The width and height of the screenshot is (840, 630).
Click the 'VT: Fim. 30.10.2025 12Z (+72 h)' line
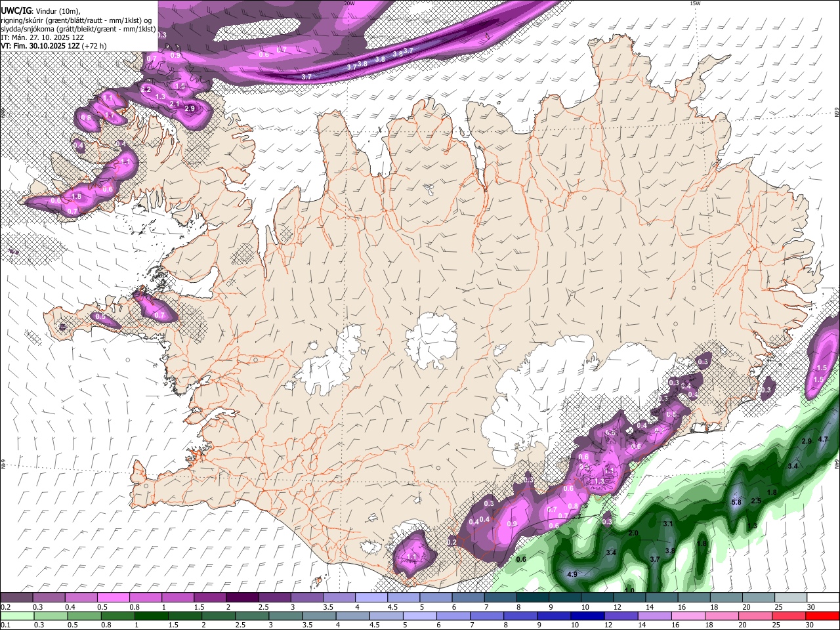53,46
